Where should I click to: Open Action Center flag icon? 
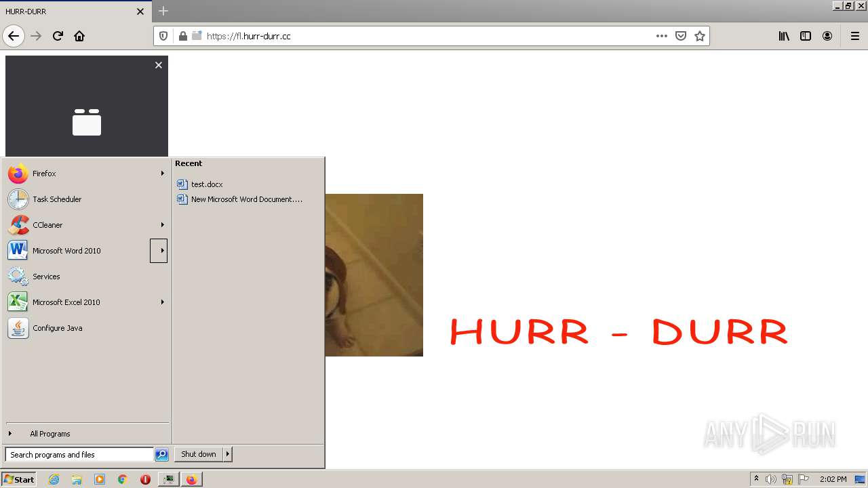point(804,479)
